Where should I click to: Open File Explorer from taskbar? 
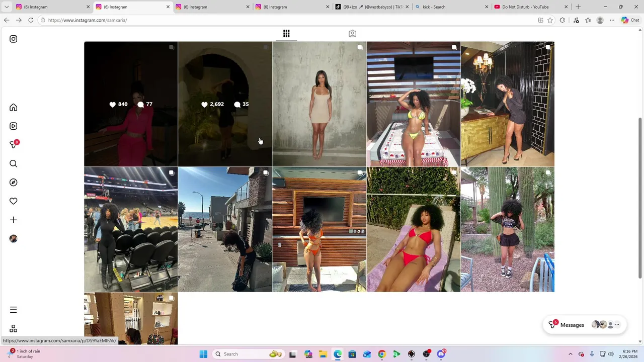pyautogui.click(x=323, y=354)
